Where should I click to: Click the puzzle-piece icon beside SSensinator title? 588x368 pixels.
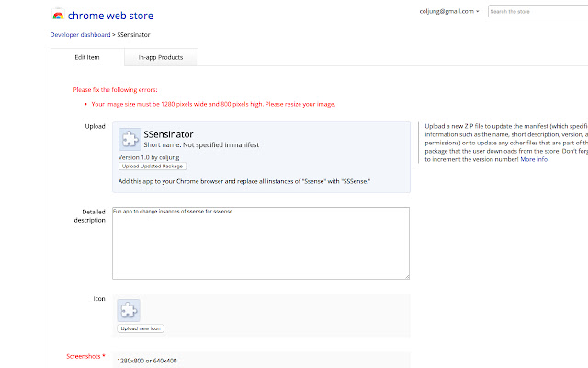point(130,139)
